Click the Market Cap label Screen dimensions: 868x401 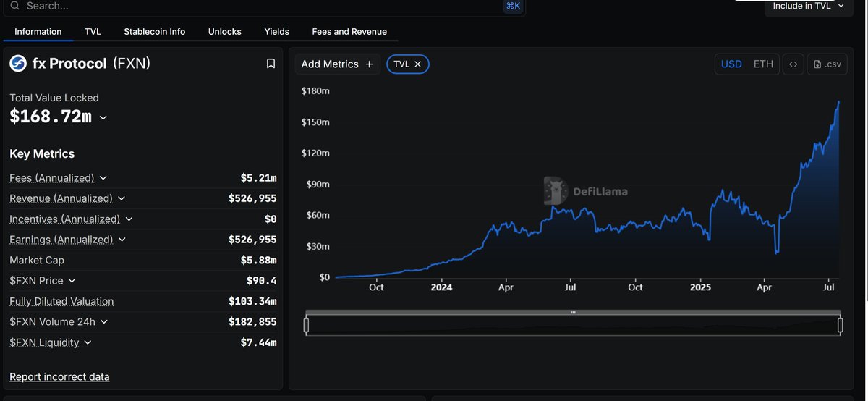(37, 261)
